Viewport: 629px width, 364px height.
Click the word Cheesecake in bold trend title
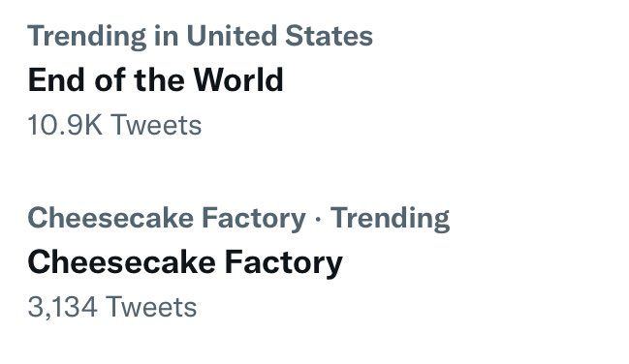click(x=121, y=261)
